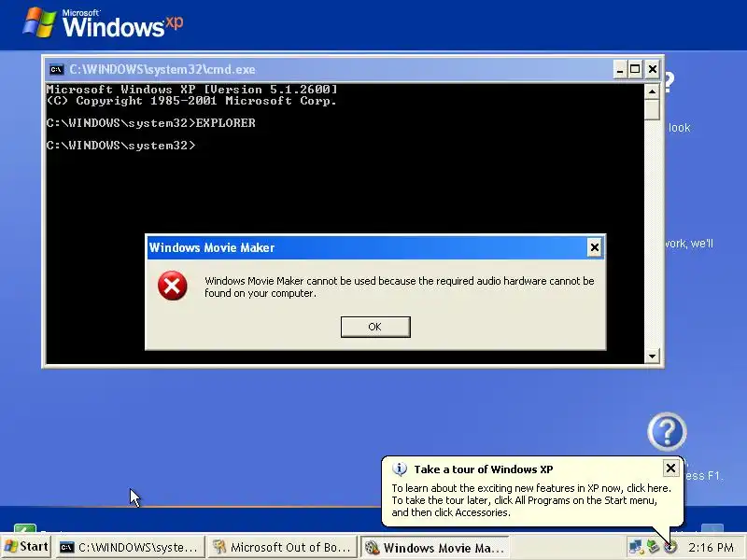
Task: Click the cmd.exe title bar text
Action: [x=162, y=69]
